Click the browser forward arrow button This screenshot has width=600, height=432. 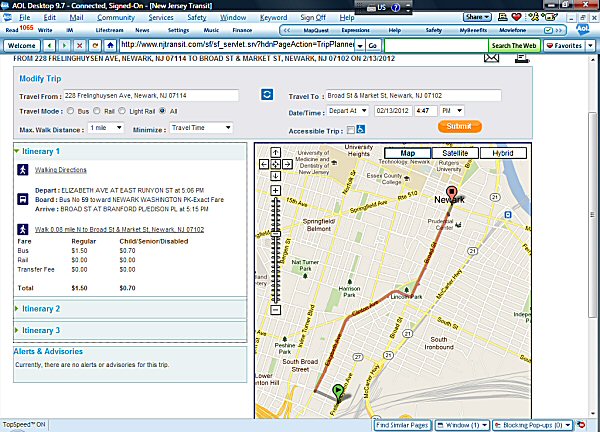click(64, 46)
